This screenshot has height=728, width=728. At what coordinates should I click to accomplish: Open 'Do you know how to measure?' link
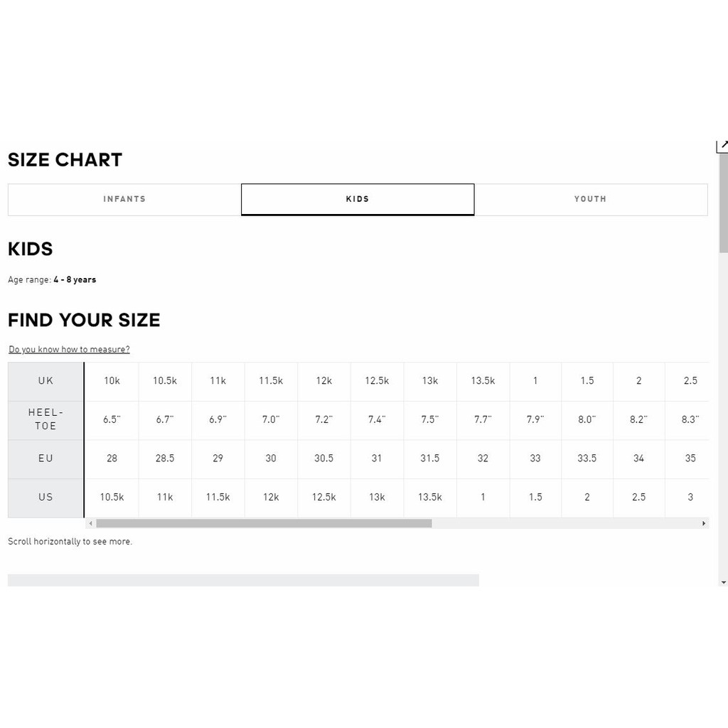click(69, 349)
